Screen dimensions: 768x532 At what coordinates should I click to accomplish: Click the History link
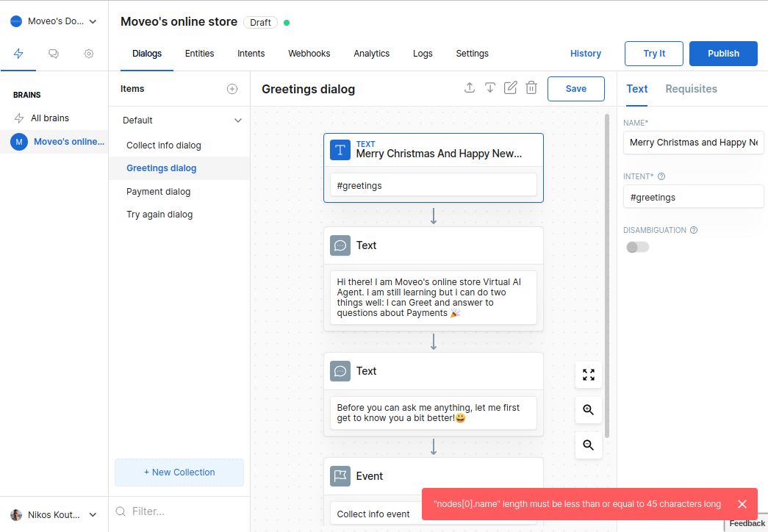coord(585,54)
